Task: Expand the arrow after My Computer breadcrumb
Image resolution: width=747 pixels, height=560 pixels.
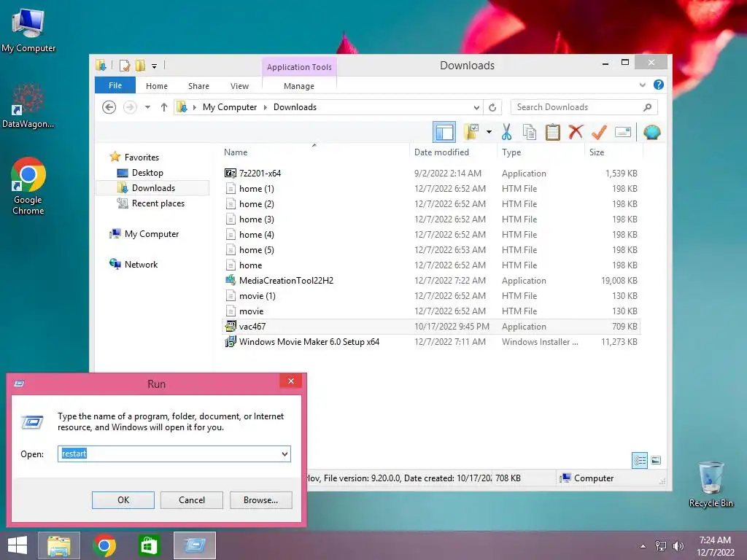Action: click(x=266, y=107)
